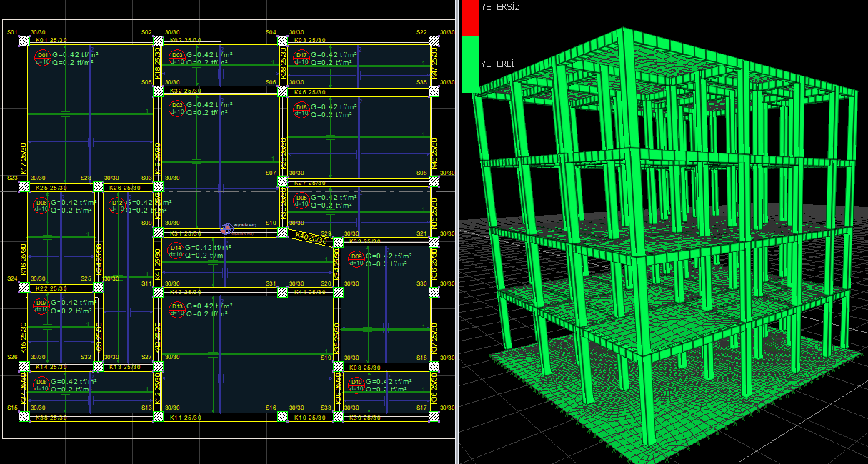Click the hatched column section at S04
The height and width of the screenshot is (464, 868).
[x=283, y=41]
